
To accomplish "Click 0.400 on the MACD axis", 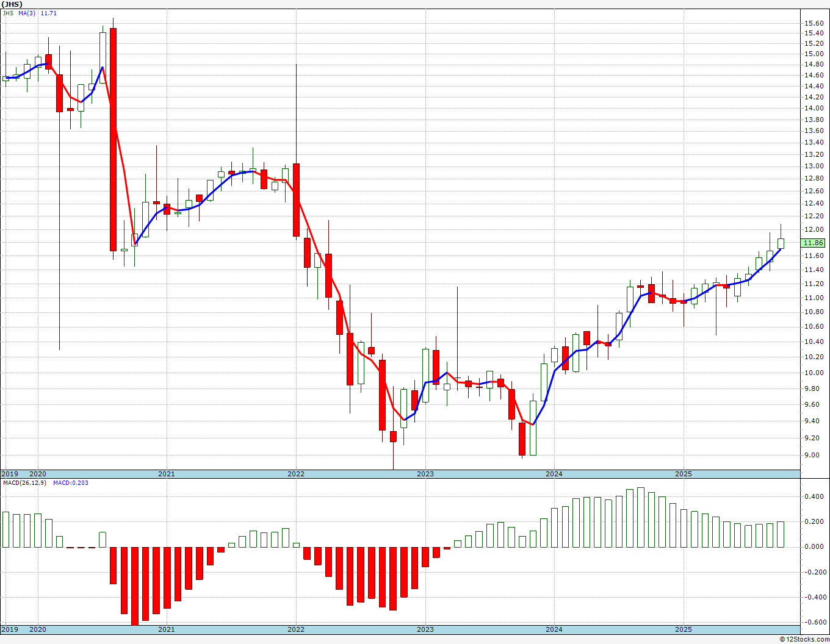I will click(x=814, y=496).
